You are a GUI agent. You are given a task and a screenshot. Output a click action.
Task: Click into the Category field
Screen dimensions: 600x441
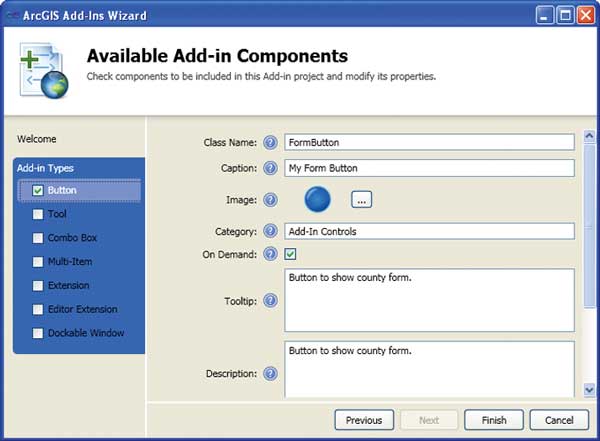(x=429, y=231)
